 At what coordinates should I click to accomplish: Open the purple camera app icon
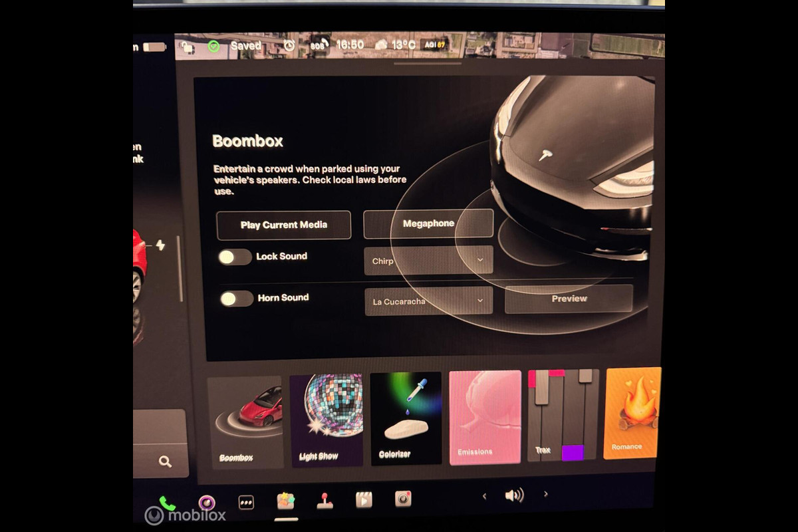click(207, 503)
